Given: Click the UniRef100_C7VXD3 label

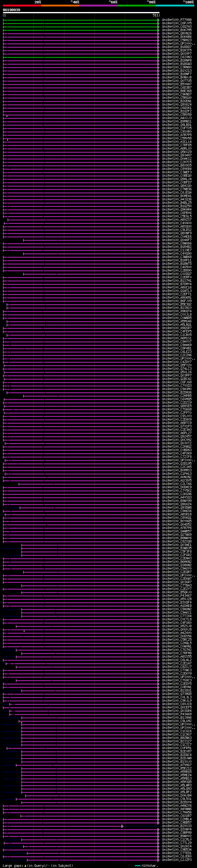Looking at the screenshot, I should (176, 386).
